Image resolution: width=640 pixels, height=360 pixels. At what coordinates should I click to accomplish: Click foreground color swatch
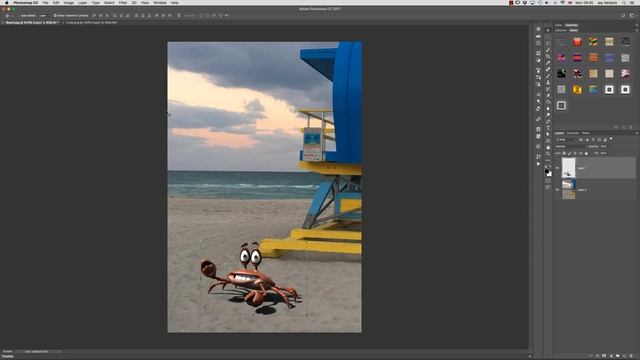pyautogui.click(x=547, y=171)
